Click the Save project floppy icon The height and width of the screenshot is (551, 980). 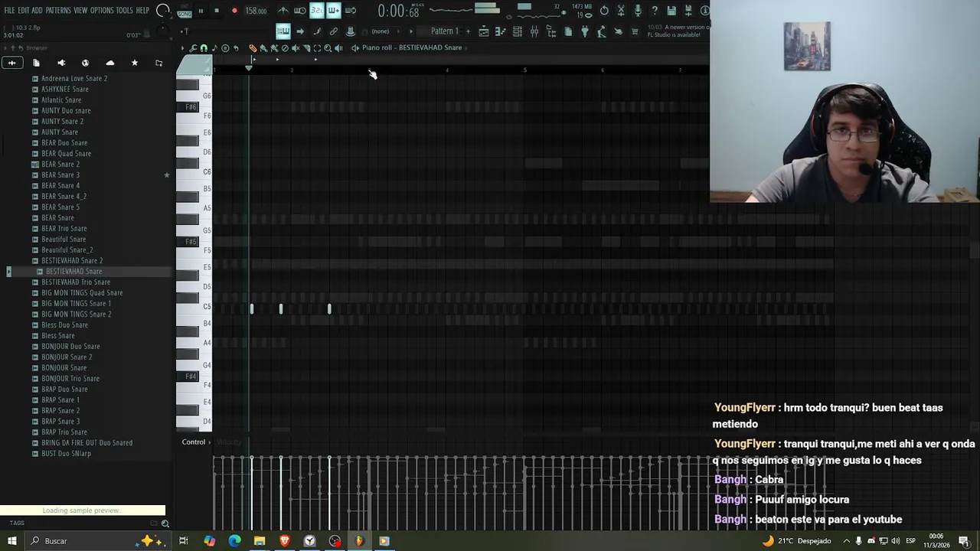(x=671, y=11)
